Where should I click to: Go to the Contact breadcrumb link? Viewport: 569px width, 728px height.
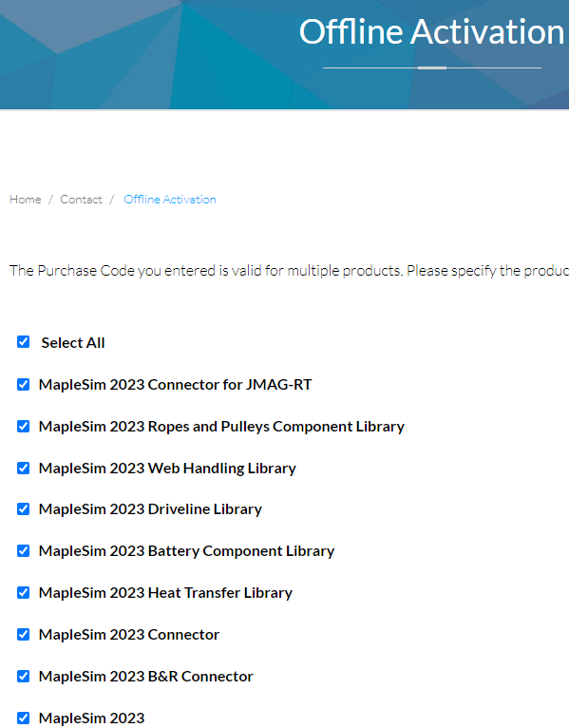point(81,200)
